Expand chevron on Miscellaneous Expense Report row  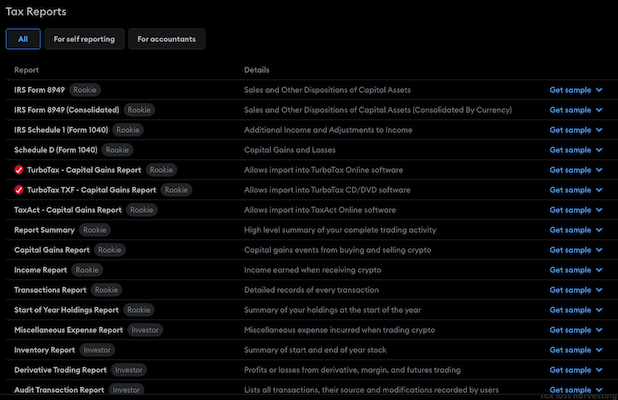599,330
